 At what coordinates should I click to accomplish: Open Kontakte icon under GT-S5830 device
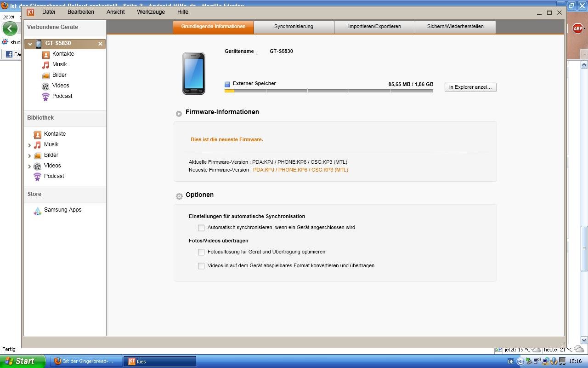[45, 54]
